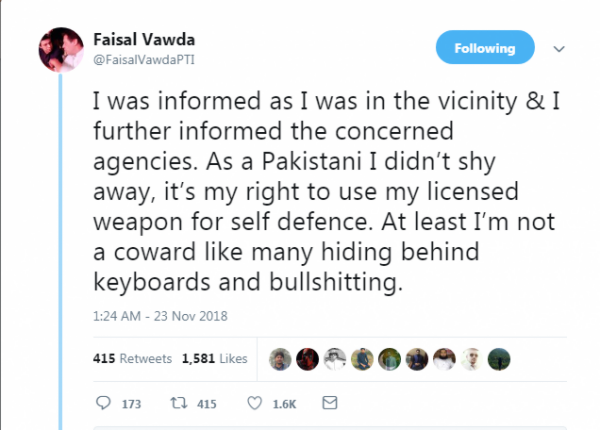Viewport: 600px width, 430px height.
Task: Click the 1.6K count beside the heart
Action: [x=283, y=404]
